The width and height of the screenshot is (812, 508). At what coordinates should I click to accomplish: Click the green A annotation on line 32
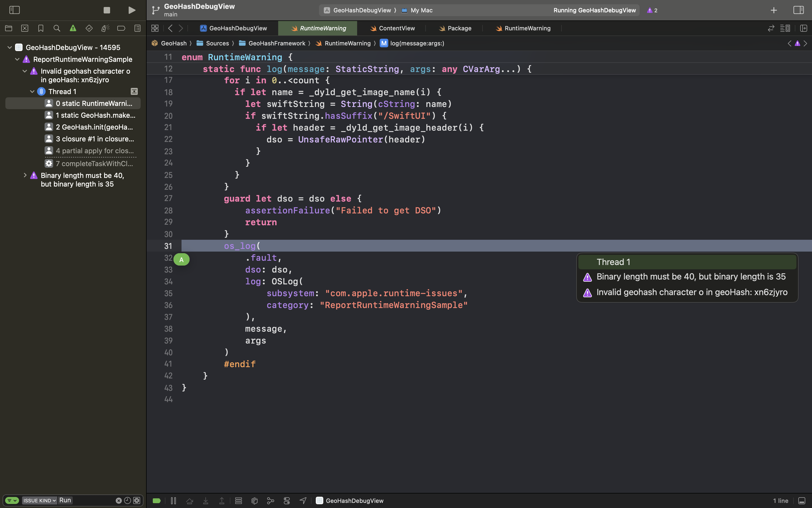pos(182,259)
